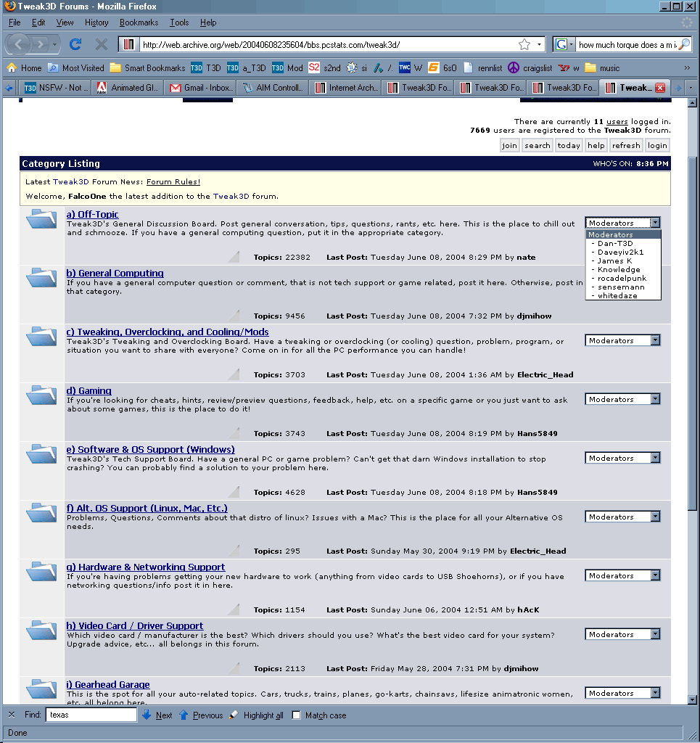
Task: Click the forum refresh button
Action: (x=625, y=145)
